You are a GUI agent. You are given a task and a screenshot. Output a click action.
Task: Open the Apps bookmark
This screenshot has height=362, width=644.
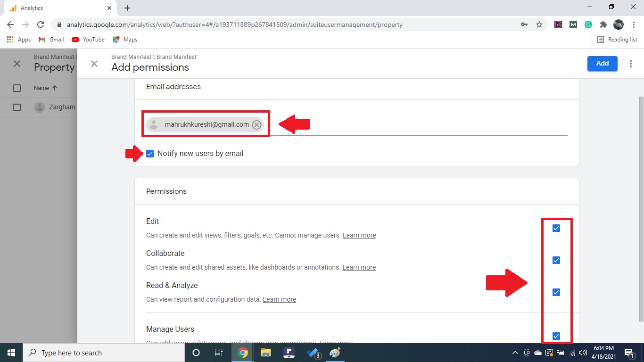[19, 40]
